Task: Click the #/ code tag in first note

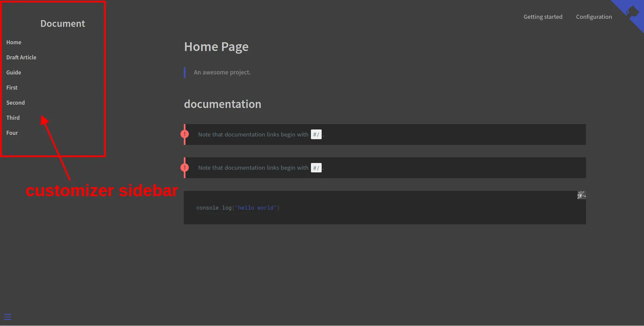Action: pos(316,134)
